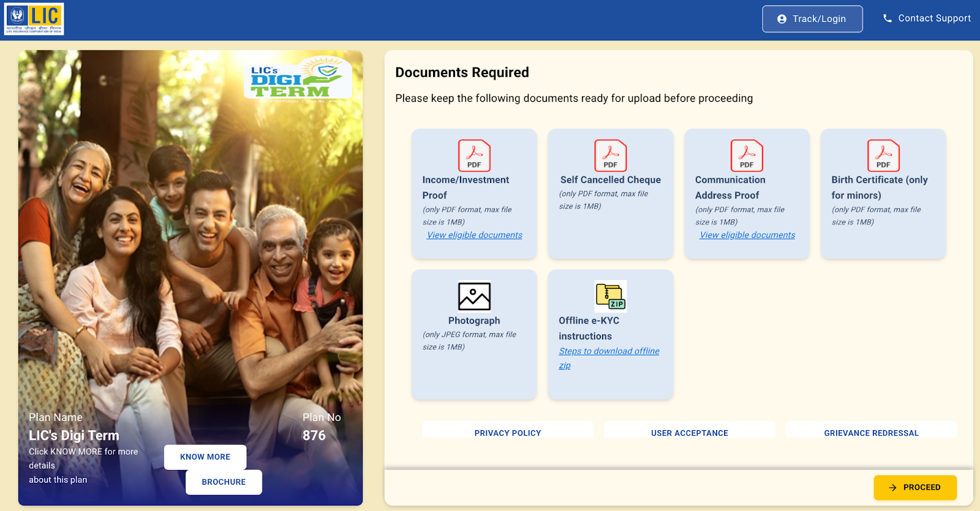Click the Photograph label
The image size is (980, 511).
coord(474,320)
